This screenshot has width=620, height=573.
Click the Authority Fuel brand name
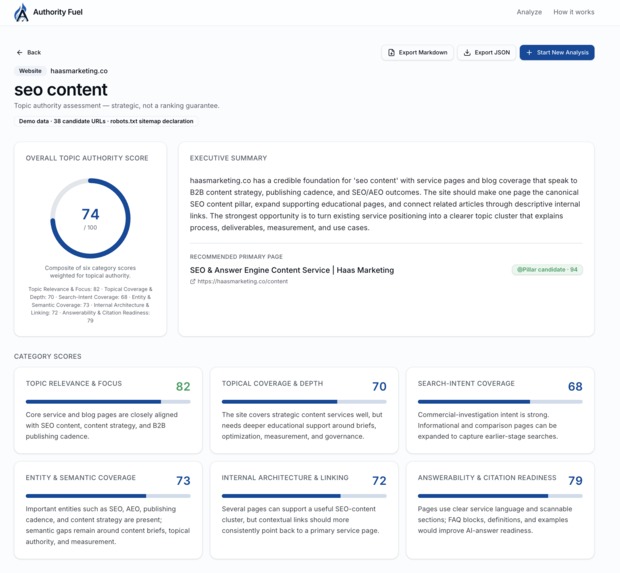(x=58, y=12)
